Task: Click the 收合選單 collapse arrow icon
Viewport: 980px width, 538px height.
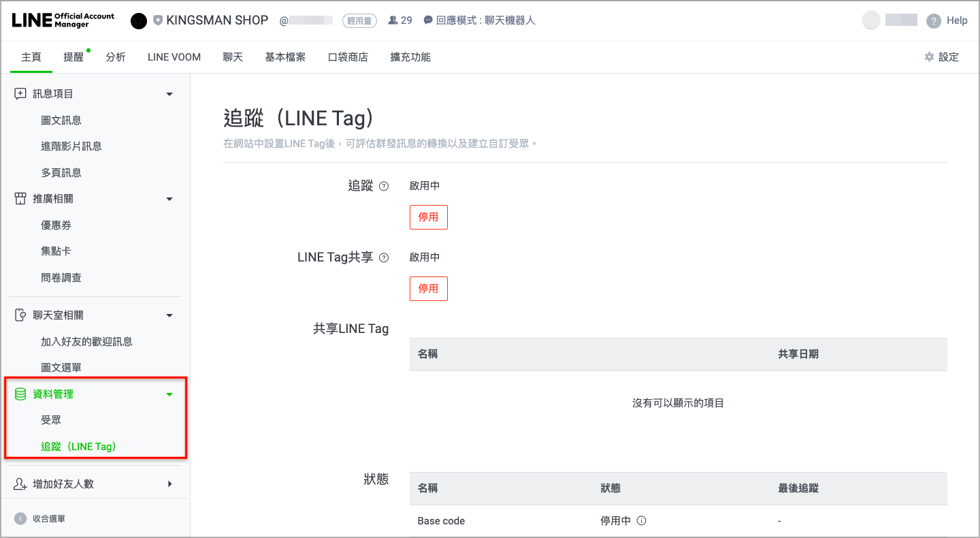Action: pos(20,519)
